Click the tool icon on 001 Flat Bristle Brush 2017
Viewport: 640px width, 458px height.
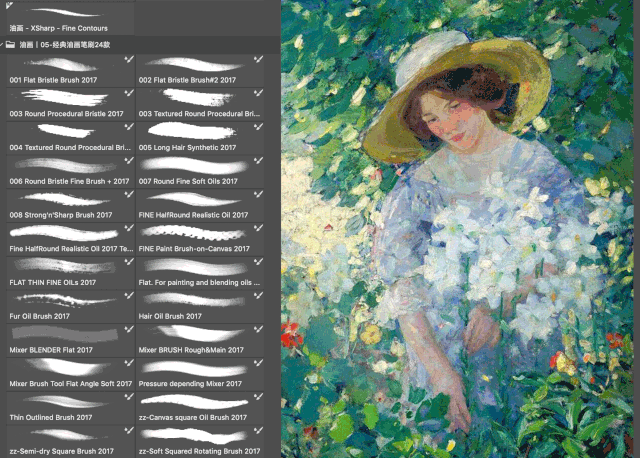point(129,60)
